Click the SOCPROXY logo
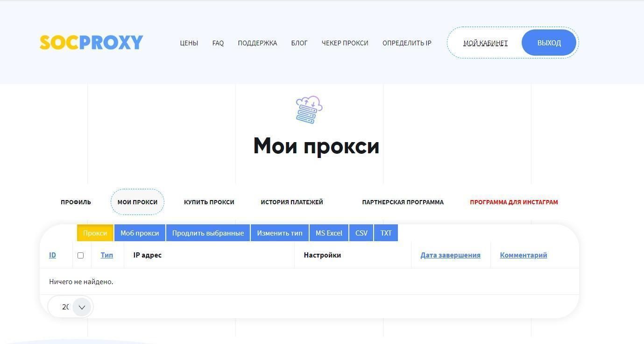644x344 pixels. pos(92,43)
